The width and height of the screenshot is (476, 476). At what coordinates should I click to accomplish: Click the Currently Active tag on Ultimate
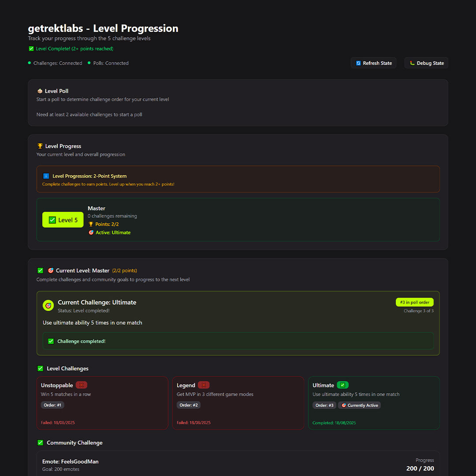359,405
